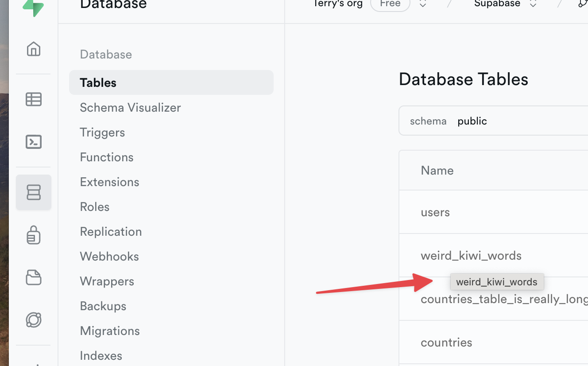This screenshot has height=366, width=588.
Task: Click the Free plan badge
Action: (390, 4)
